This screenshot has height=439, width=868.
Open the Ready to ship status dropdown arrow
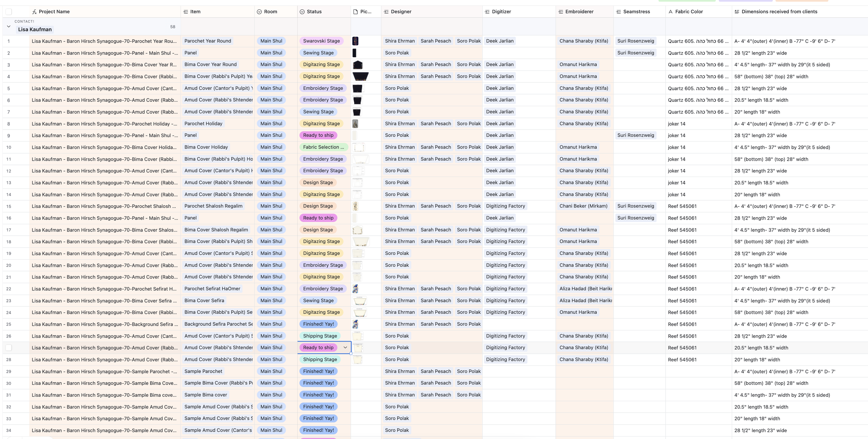[x=345, y=348]
